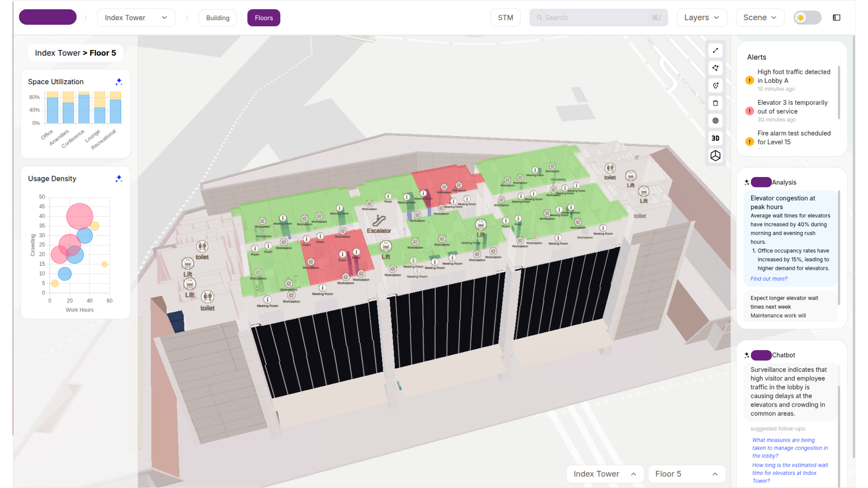Switch the map to 3D view
The image size is (868, 488).
click(715, 138)
